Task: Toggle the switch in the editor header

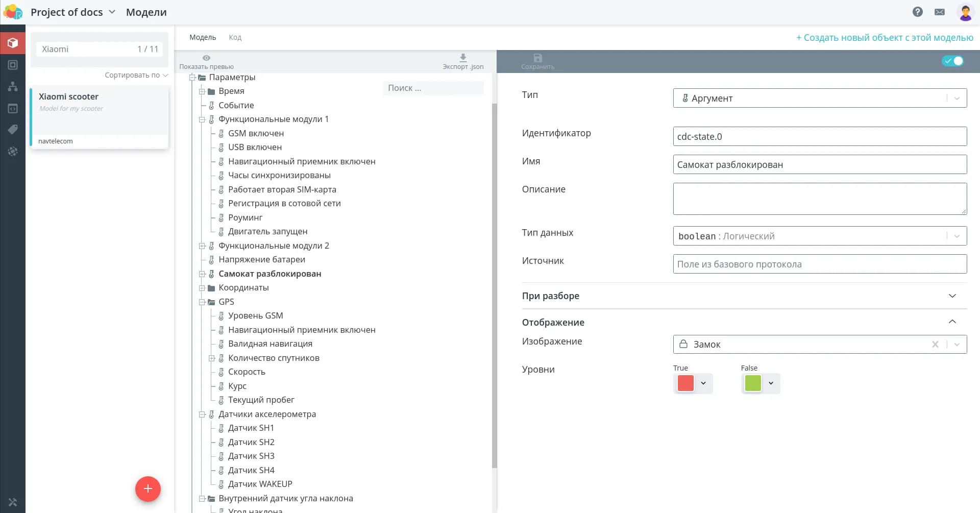Action: 952,61
